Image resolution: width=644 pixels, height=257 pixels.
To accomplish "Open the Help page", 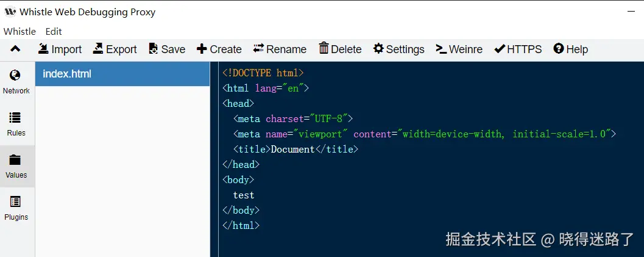I will tap(570, 49).
